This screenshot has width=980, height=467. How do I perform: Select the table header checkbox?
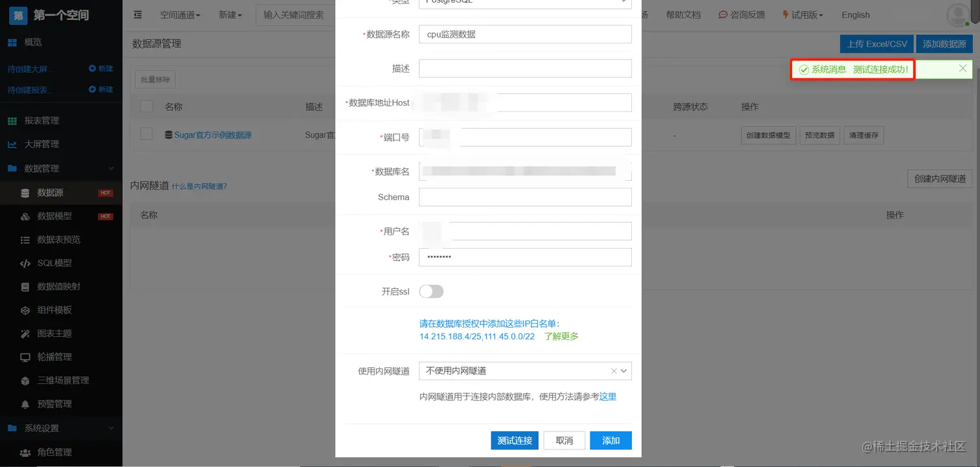[x=146, y=107]
